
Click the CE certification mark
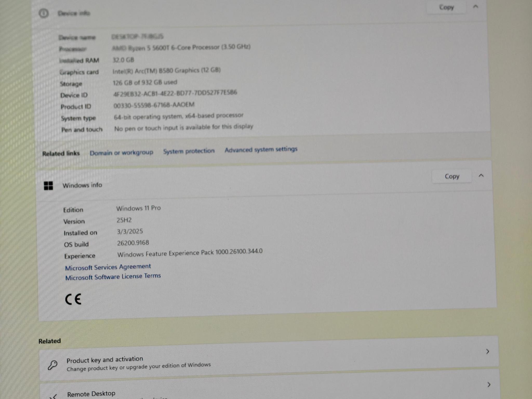(x=73, y=299)
